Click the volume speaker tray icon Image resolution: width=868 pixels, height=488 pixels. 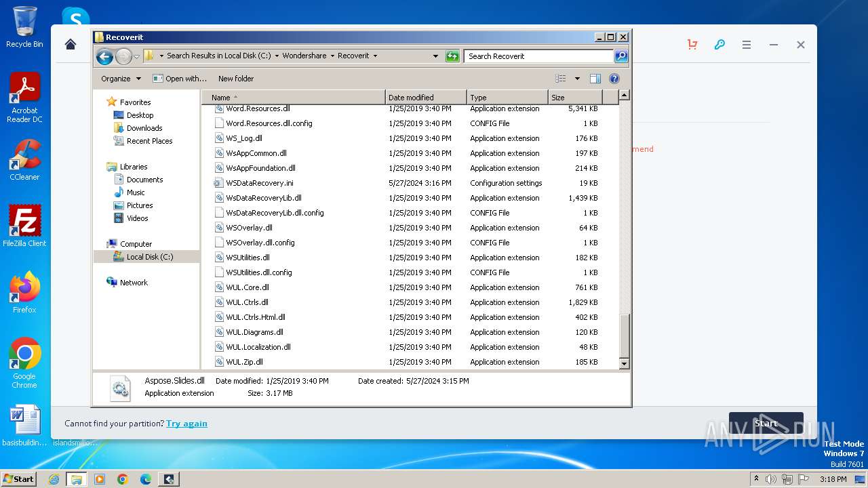(x=771, y=479)
